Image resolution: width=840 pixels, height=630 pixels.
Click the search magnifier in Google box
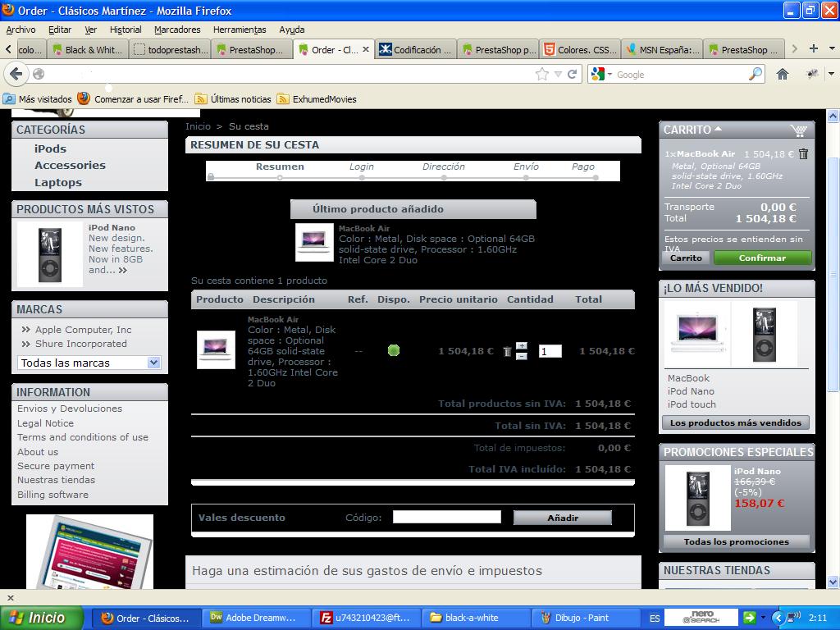click(756, 74)
